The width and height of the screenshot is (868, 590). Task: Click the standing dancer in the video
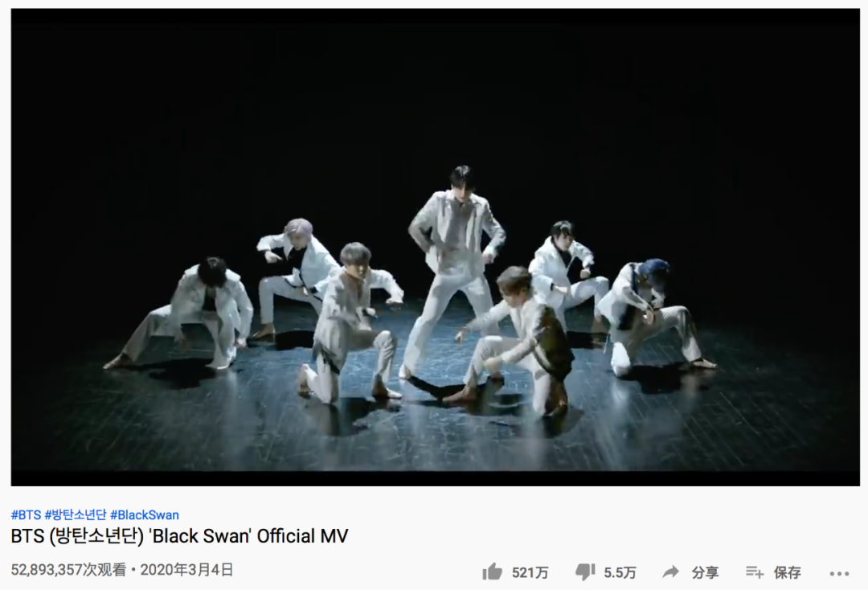point(454,271)
